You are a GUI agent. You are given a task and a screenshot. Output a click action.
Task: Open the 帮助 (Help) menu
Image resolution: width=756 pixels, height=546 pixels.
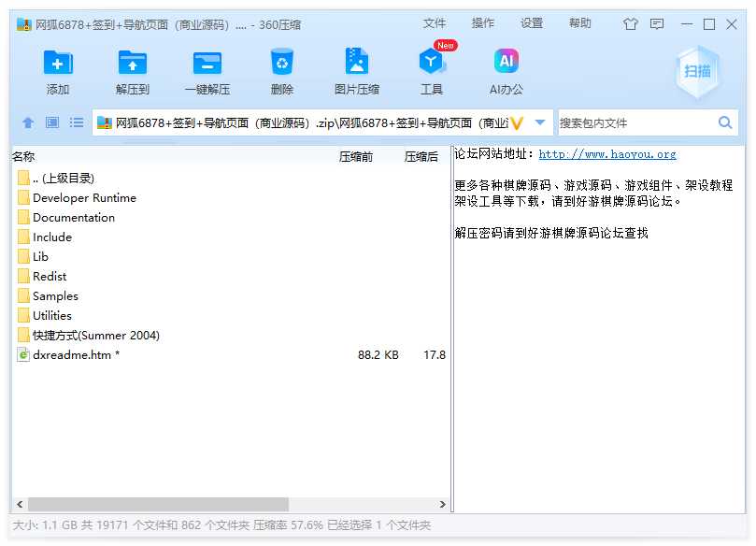[x=580, y=23]
